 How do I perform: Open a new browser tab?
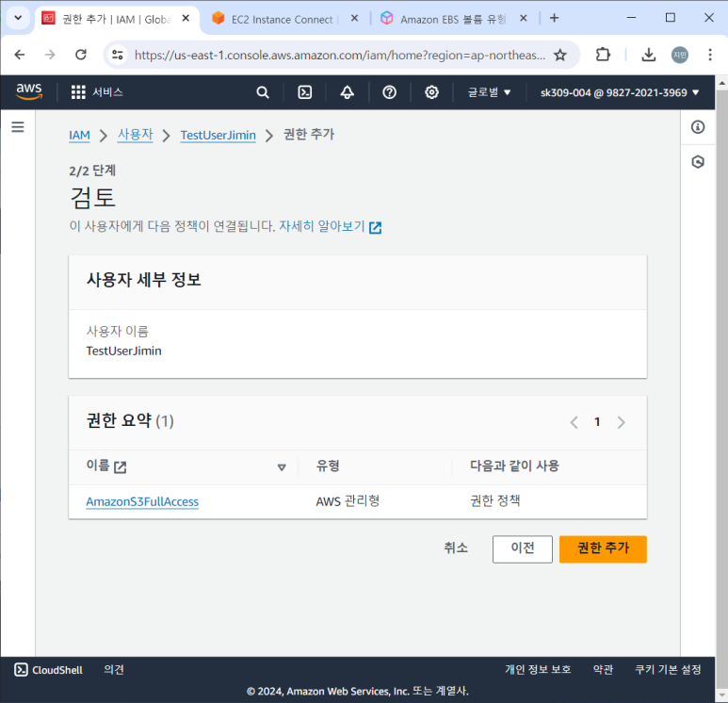[554, 18]
